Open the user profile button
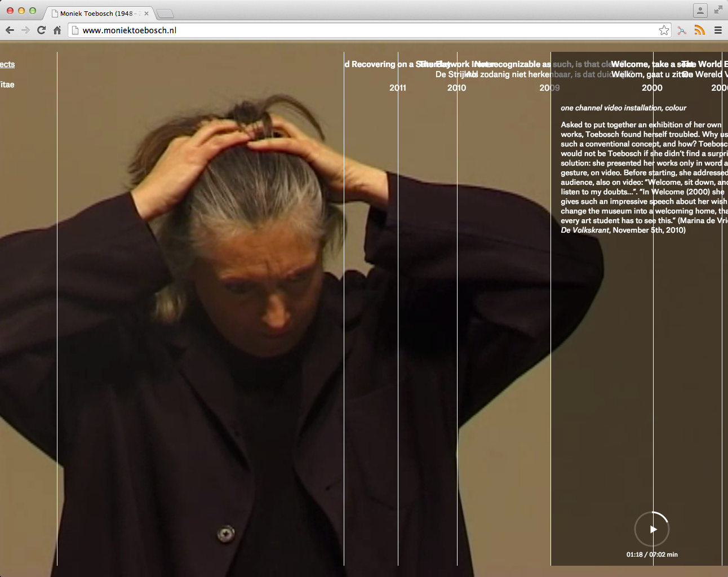Screen dimensions: 728x577 pyautogui.click(x=700, y=11)
